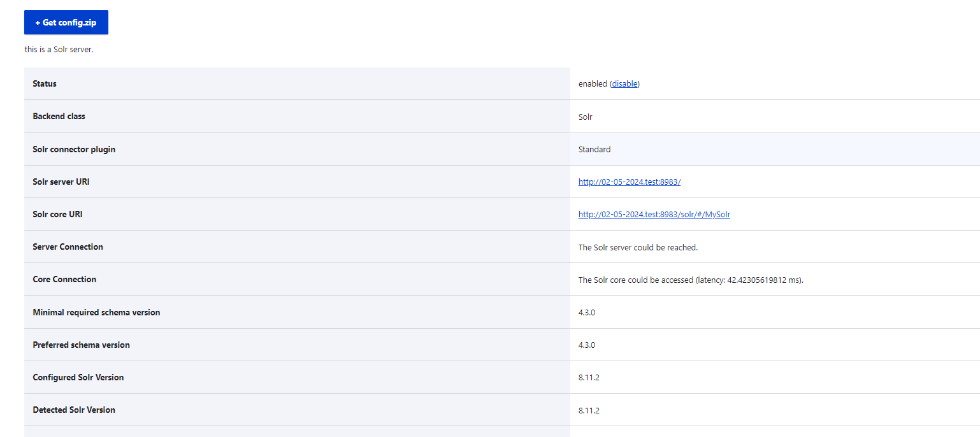The height and width of the screenshot is (437, 980).
Task: Open the Solr server URI link
Action: 629,182
